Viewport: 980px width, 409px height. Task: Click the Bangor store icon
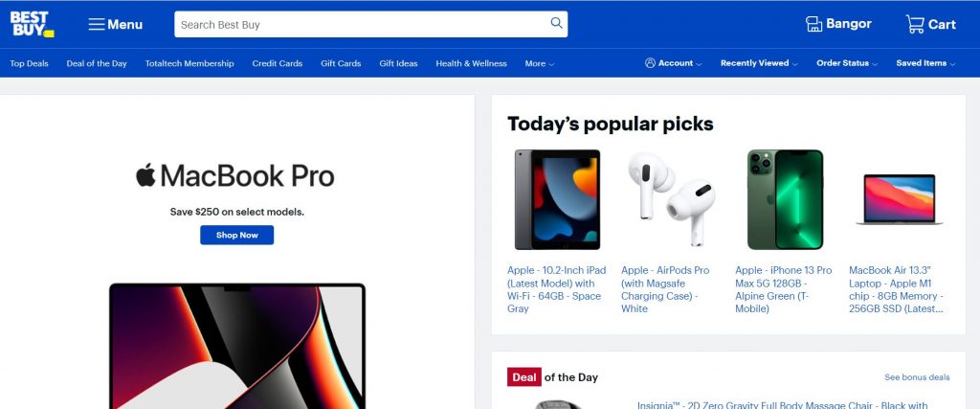pos(813,24)
